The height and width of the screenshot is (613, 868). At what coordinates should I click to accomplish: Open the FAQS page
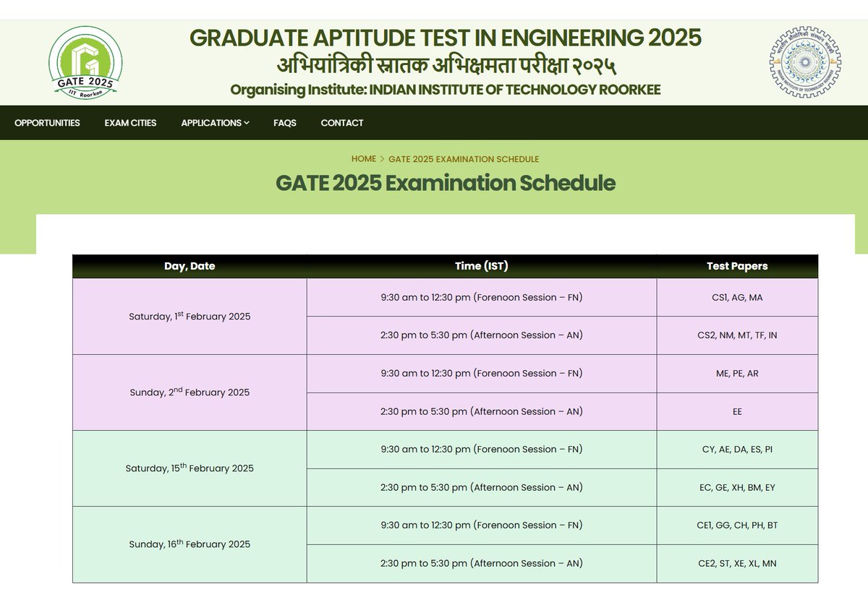tap(285, 123)
